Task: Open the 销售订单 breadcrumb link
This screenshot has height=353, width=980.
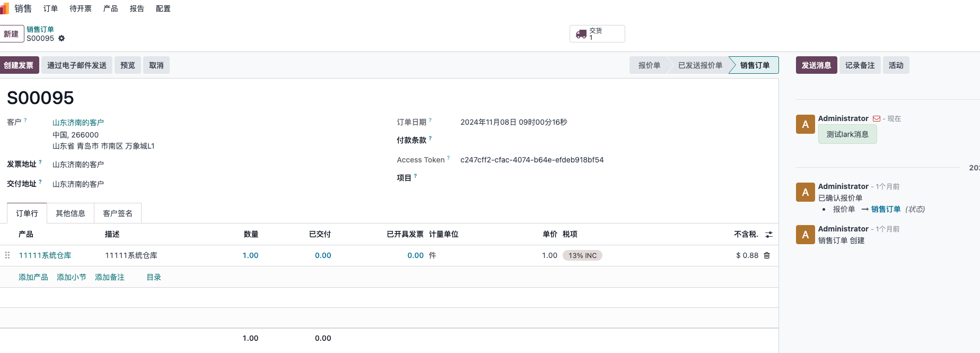Action: 40,29
